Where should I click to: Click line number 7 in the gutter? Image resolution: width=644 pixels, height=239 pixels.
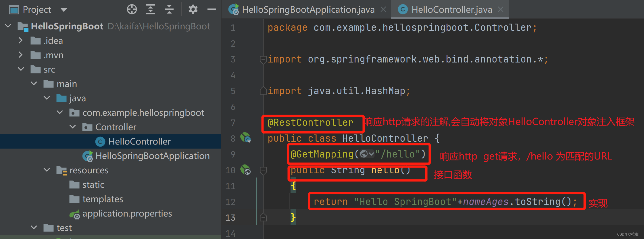233,123
